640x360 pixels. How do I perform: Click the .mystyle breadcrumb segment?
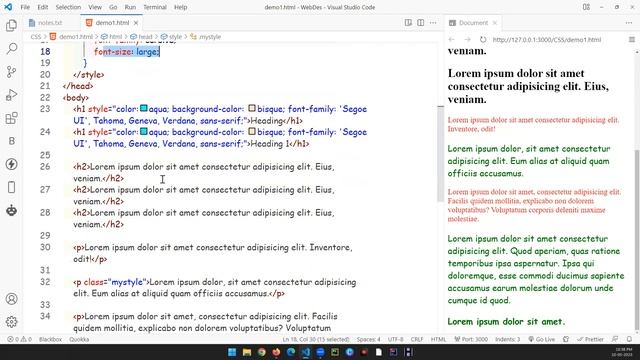pos(206,37)
